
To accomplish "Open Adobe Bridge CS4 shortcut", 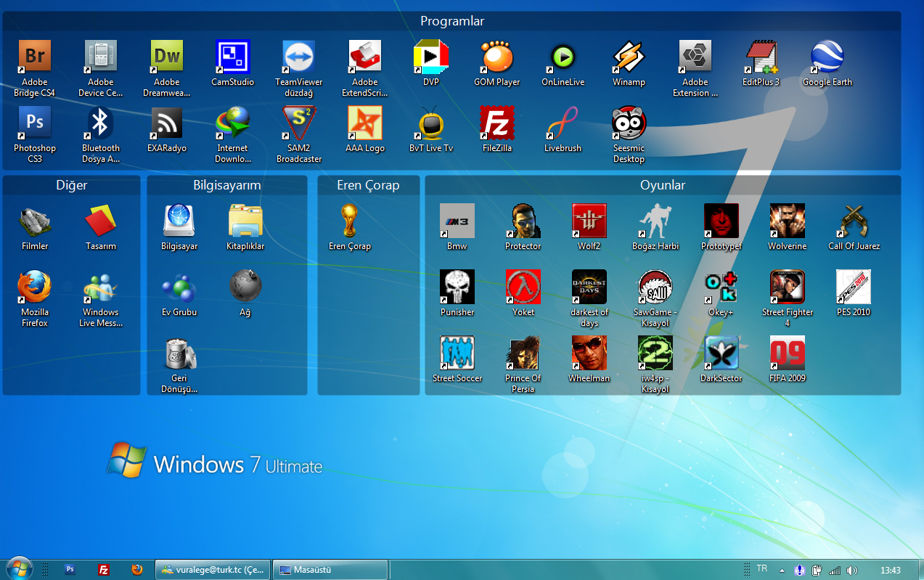I will [x=34, y=57].
